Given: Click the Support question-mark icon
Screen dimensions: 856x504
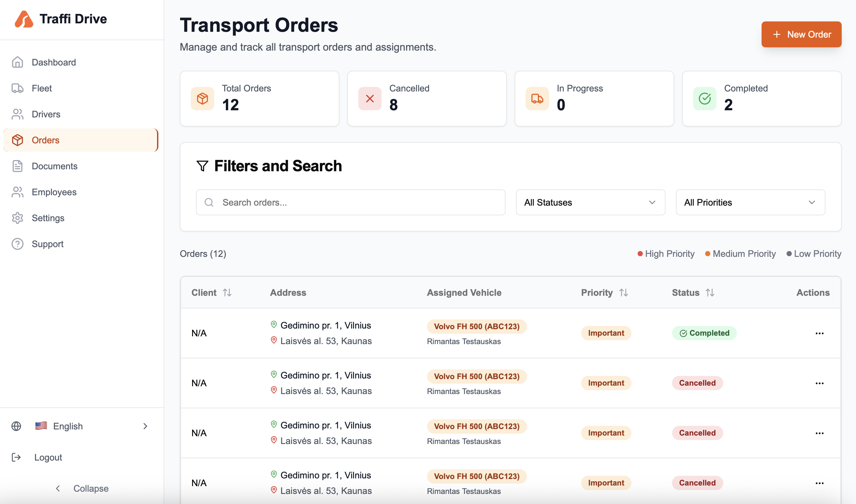Looking at the screenshot, I should tap(17, 244).
